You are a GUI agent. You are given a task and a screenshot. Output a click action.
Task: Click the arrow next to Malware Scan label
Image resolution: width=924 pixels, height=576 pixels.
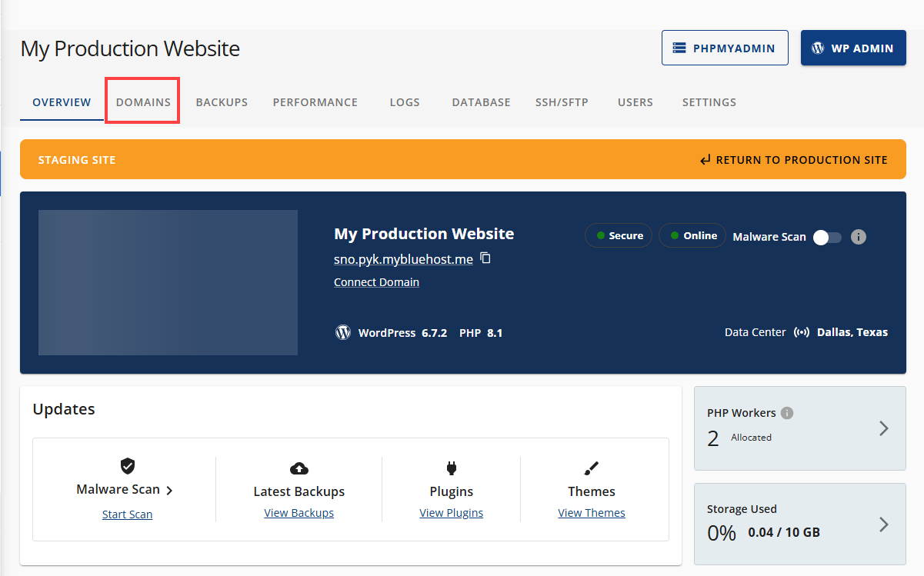point(170,488)
